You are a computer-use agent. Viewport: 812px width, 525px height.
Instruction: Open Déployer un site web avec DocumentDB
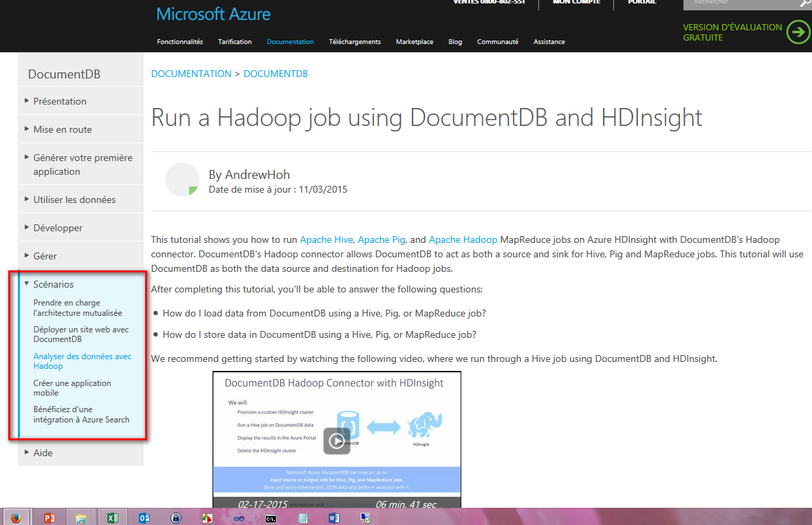[80, 334]
